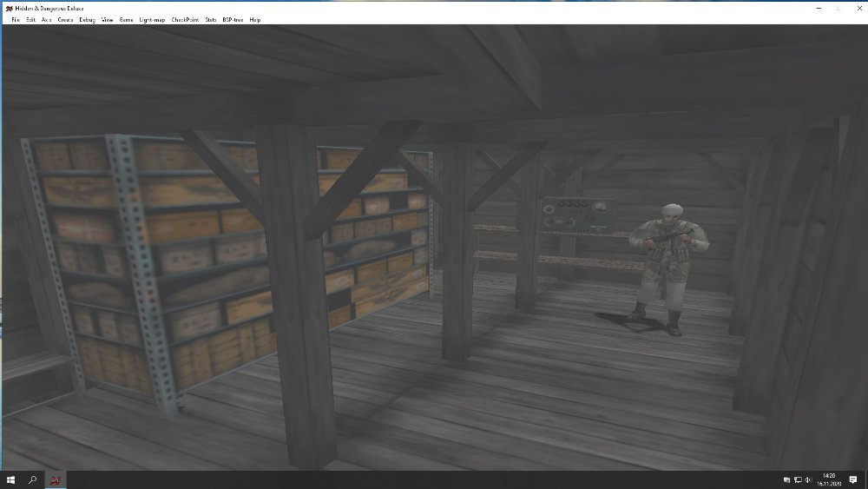Open the Game menu
Image resolution: width=868 pixels, height=489 pixels.
[126, 19]
